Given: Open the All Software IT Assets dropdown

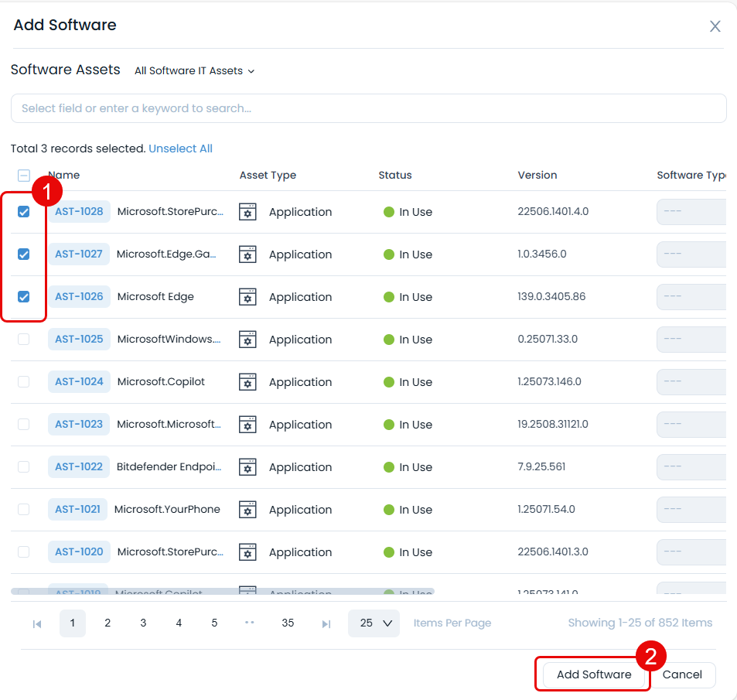Looking at the screenshot, I should click(194, 70).
